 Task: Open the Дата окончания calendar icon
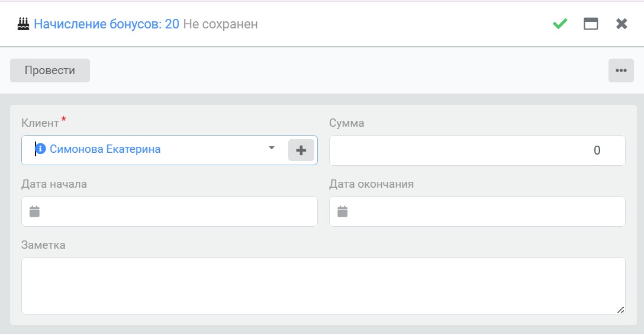pos(342,211)
